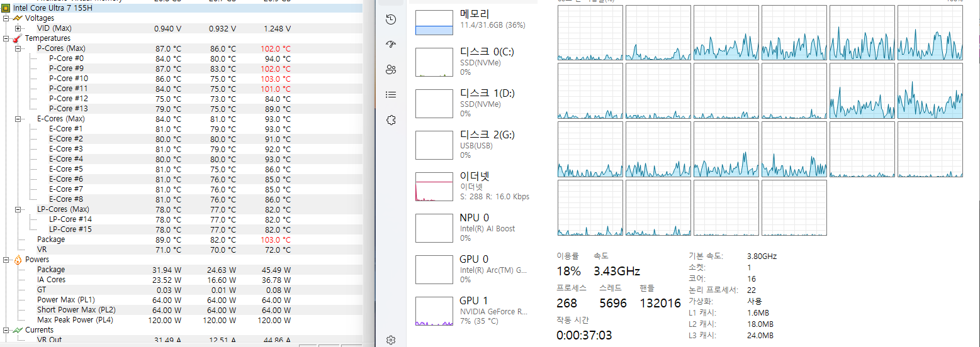Viewport: 980px width, 347px height.
Task: Open the Users icon in sidebar
Action: click(391, 70)
